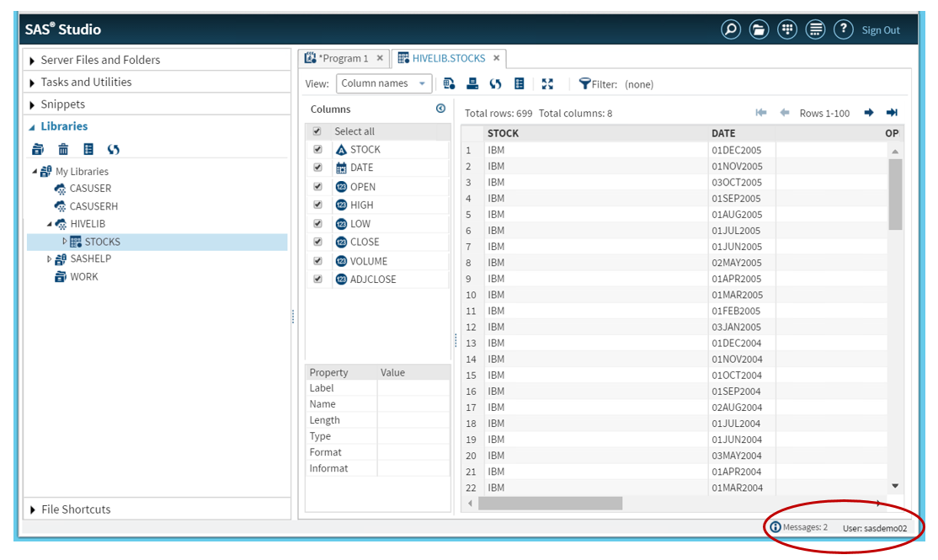The height and width of the screenshot is (560, 938).
Task: Open the Column names view dropdown
Action: click(384, 83)
